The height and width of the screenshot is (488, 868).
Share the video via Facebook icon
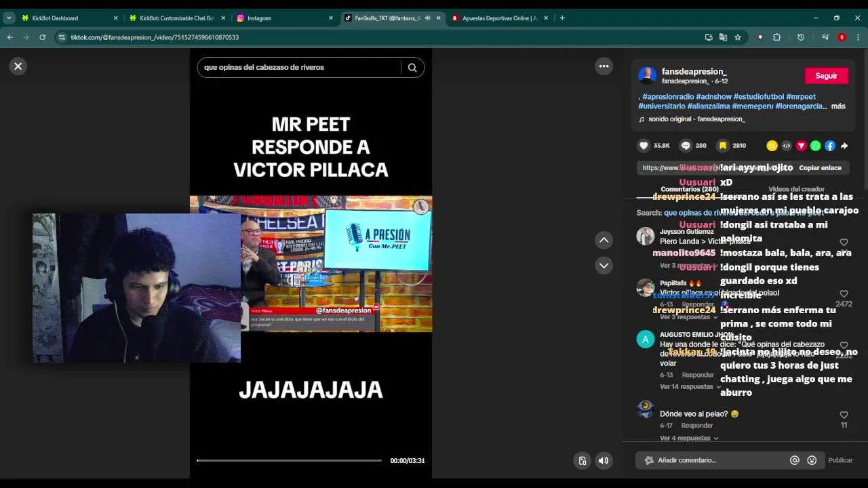click(x=829, y=146)
